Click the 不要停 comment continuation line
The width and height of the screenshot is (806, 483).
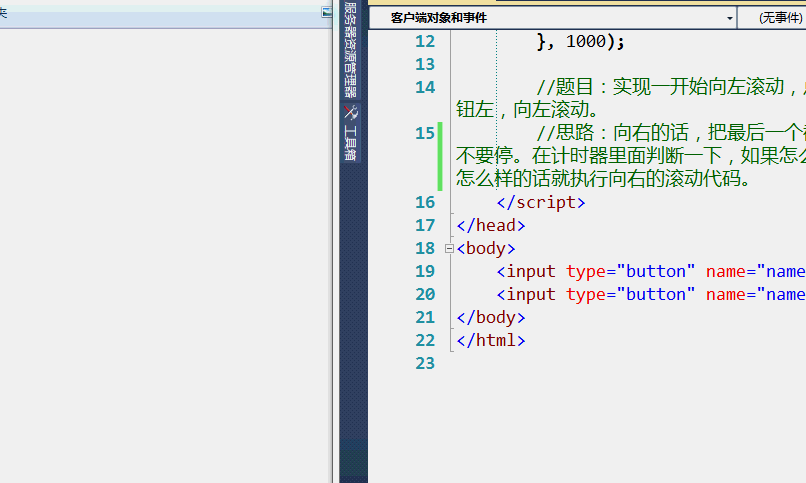click(631, 156)
